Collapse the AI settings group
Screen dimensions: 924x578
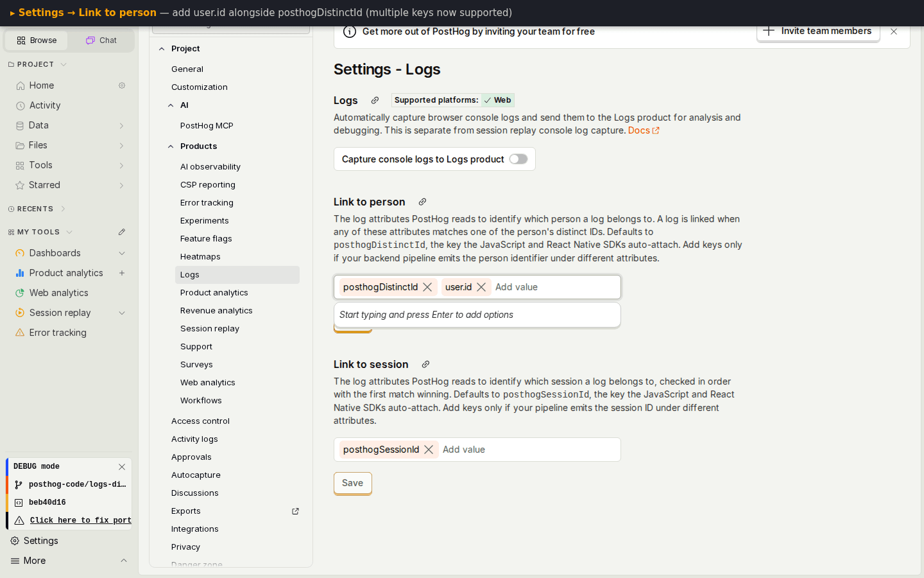click(x=171, y=105)
